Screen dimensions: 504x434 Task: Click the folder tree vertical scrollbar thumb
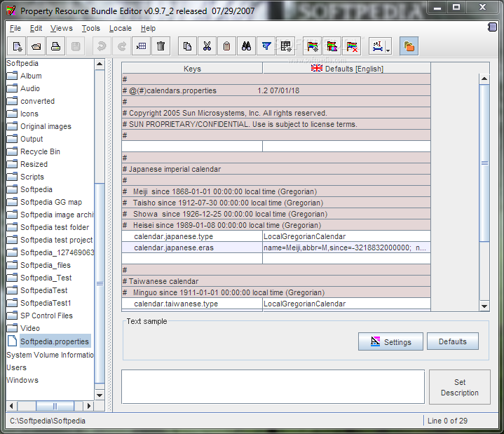click(x=100, y=283)
